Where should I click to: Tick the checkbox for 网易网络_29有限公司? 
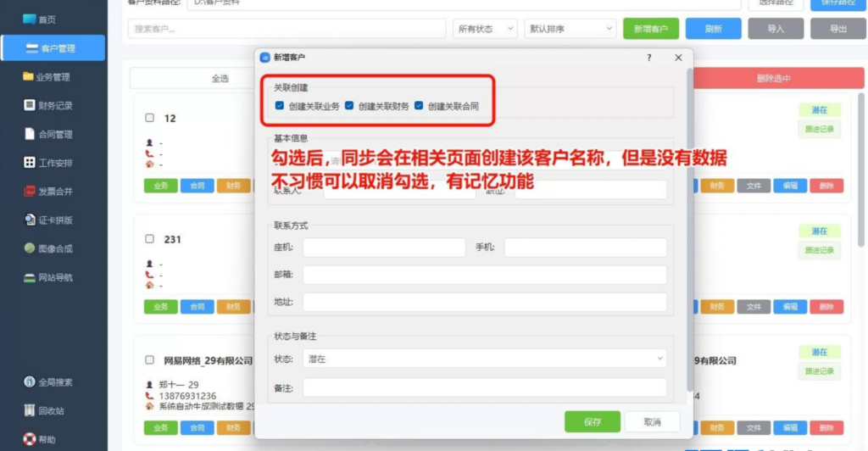click(x=149, y=359)
